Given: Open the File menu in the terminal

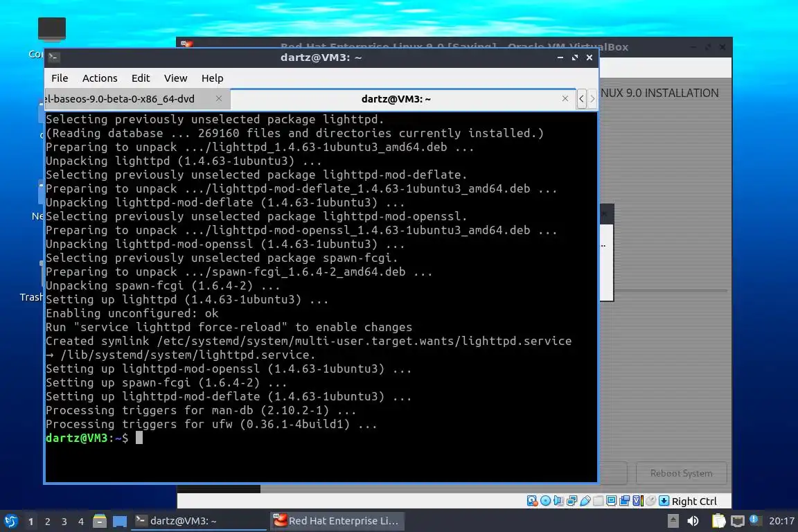Looking at the screenshot, I should (60, 78).
